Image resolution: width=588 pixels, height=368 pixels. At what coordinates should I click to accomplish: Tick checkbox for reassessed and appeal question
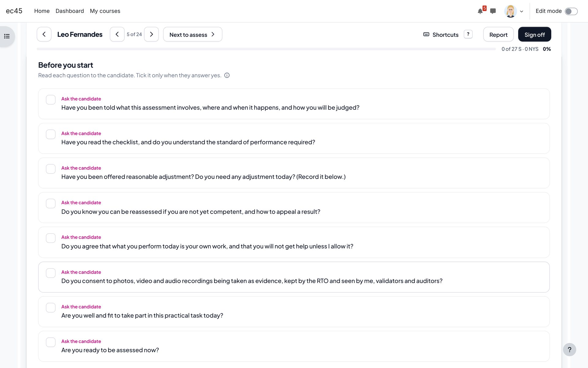(51, 204)
